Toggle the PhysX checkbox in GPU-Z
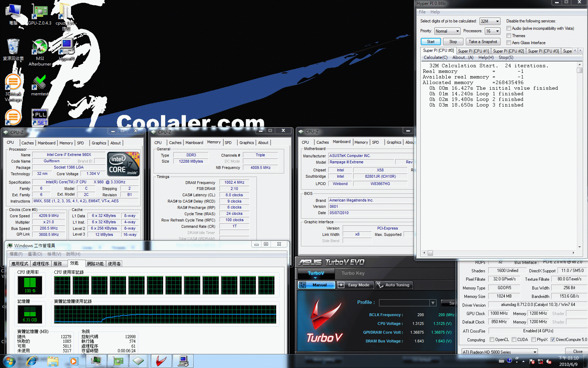This screenshot has height=368, width=588. 533,340
